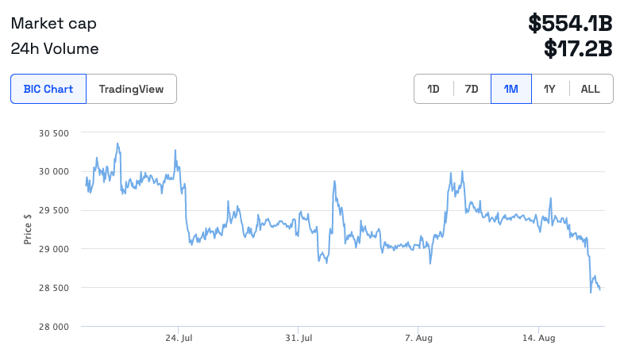Click the 28 000 price axis label

[54, 327]
